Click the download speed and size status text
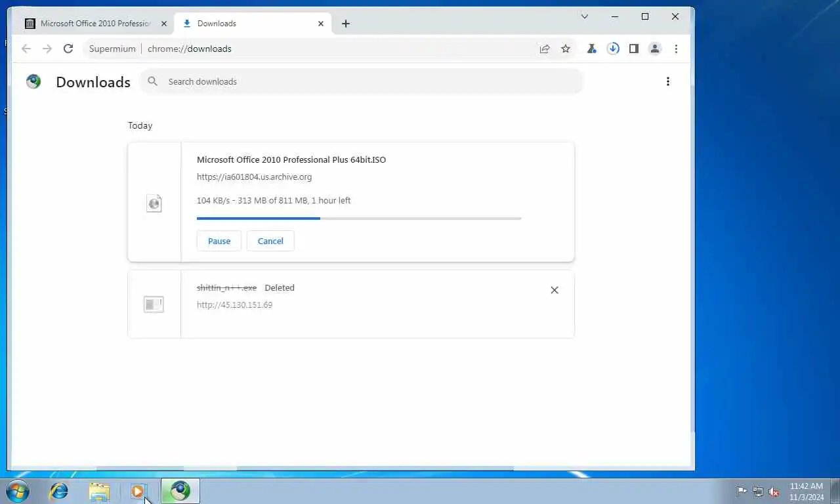Screen dimensions: 840x504 point(274,200)
